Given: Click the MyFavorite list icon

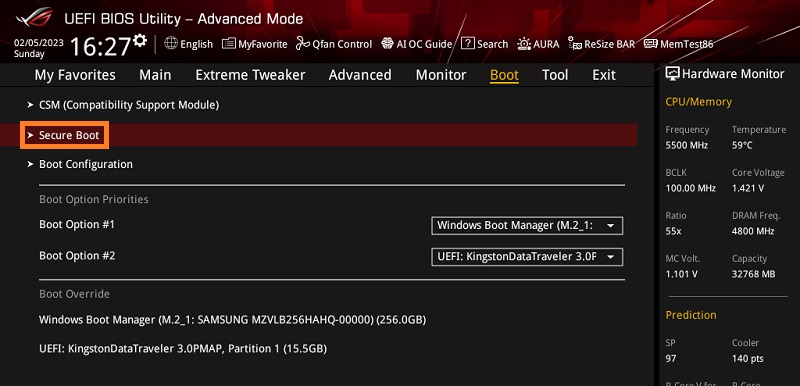Looking at the screenshot, I should pos(229,44).
